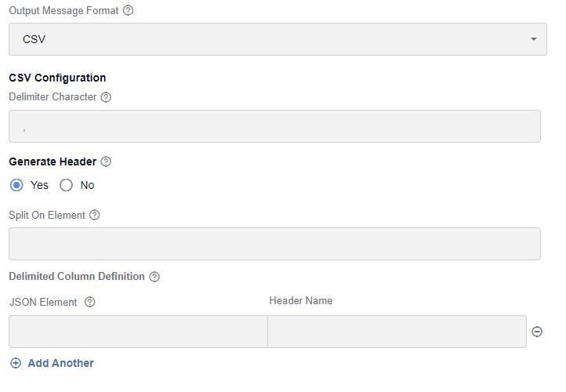Screen dimensions: 566x392
Task: Focus the Delimiter Character input field
Action: coord(274,126)
